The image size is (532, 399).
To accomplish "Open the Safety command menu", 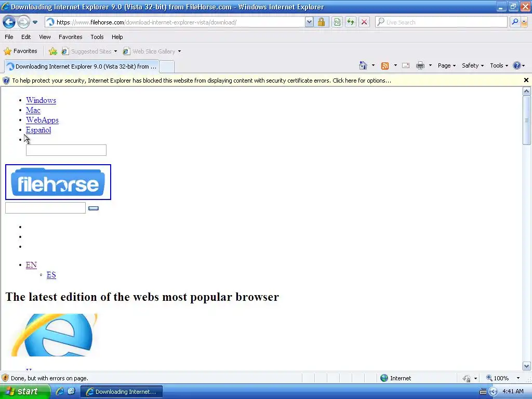I will coord(472,65).
